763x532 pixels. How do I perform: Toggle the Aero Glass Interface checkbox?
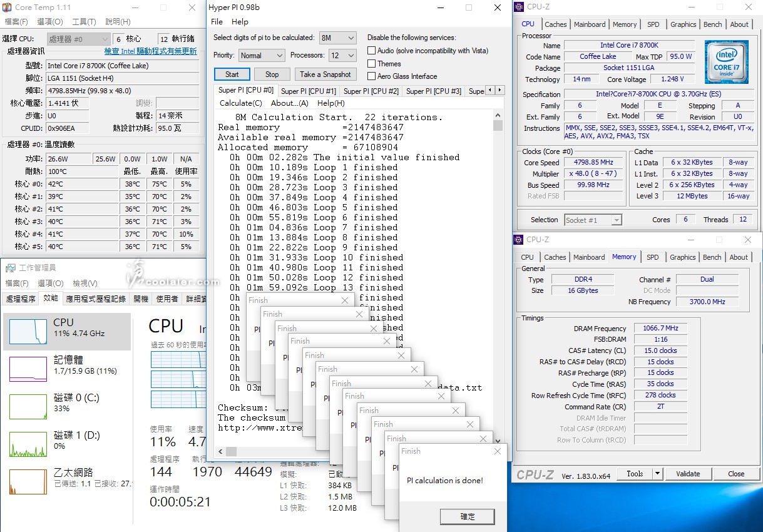click(372, 76)
